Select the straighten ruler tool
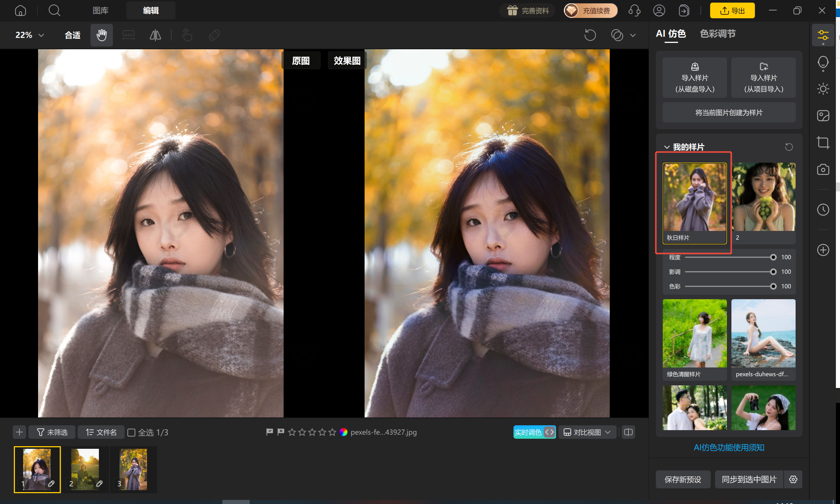840x504 pixels. (128, 35)
